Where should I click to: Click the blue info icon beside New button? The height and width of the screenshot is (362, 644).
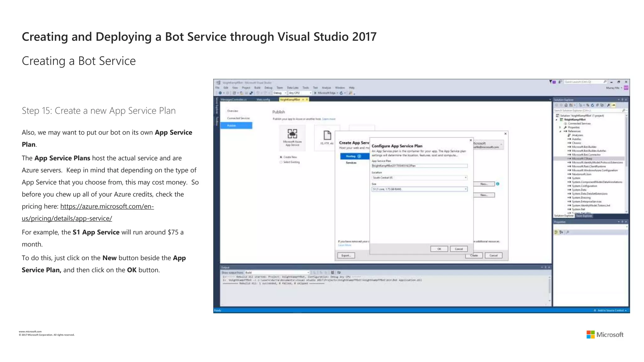click(497, 184)
